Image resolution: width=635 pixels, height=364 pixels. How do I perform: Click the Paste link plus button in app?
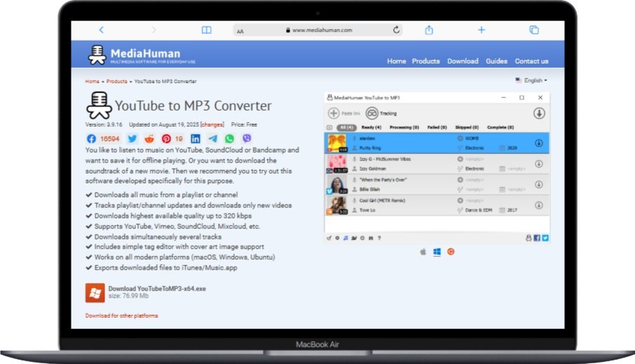click(x=334, y=113)
